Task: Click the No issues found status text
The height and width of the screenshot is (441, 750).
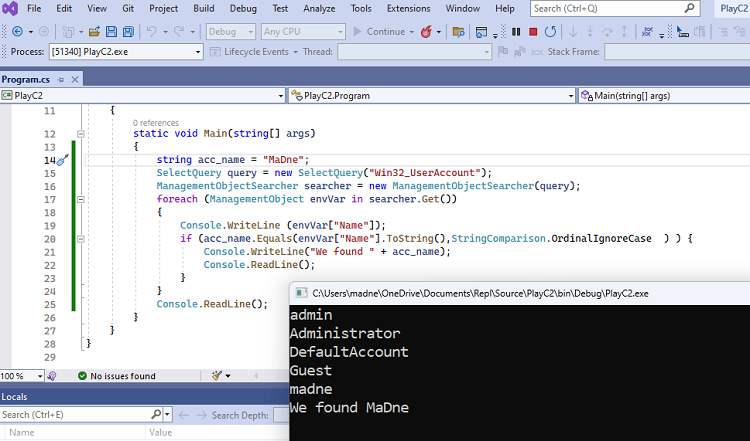Action: coord(123,376)
